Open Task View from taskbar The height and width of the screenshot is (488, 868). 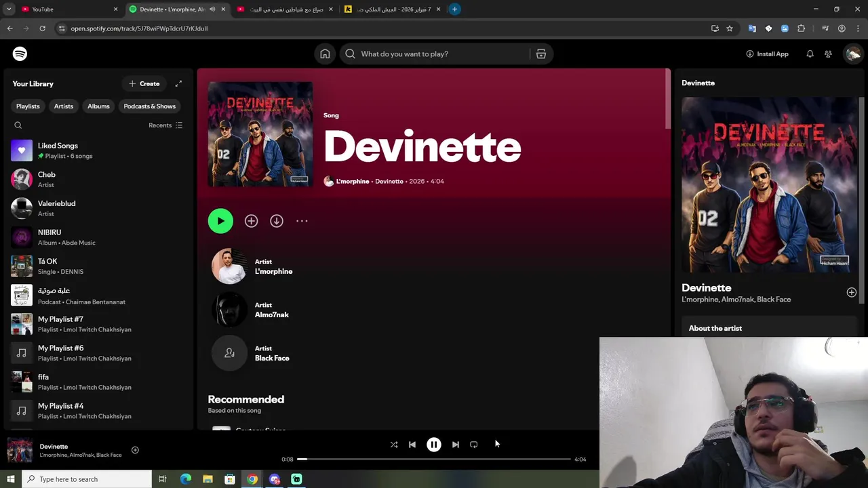tap(163, 479)
